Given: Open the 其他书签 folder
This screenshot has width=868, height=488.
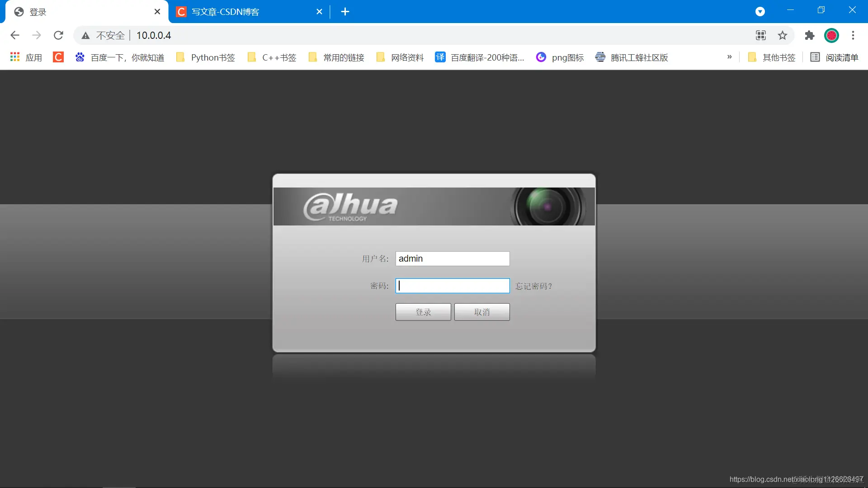Looking at the screenshot, I should point(772,57).
